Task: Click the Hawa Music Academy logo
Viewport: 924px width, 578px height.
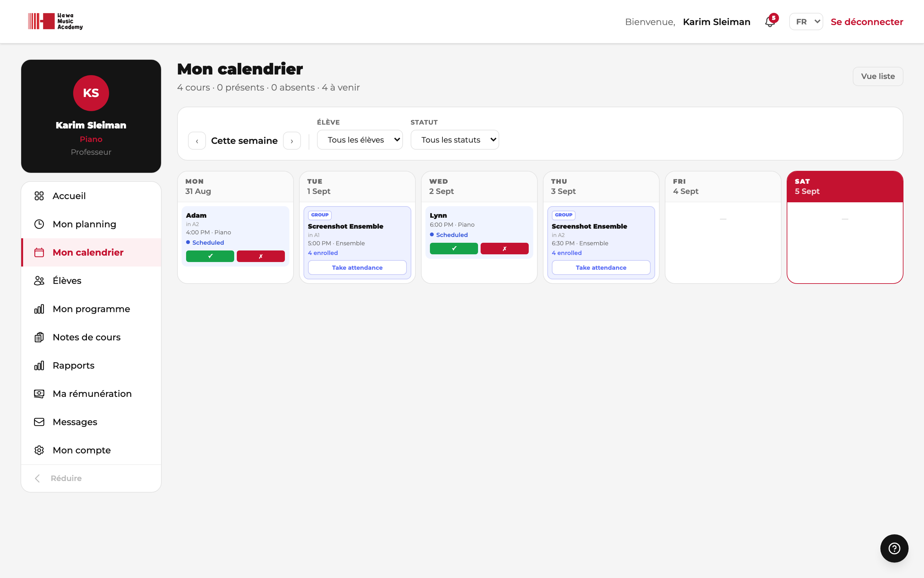Action: point(56,22)
